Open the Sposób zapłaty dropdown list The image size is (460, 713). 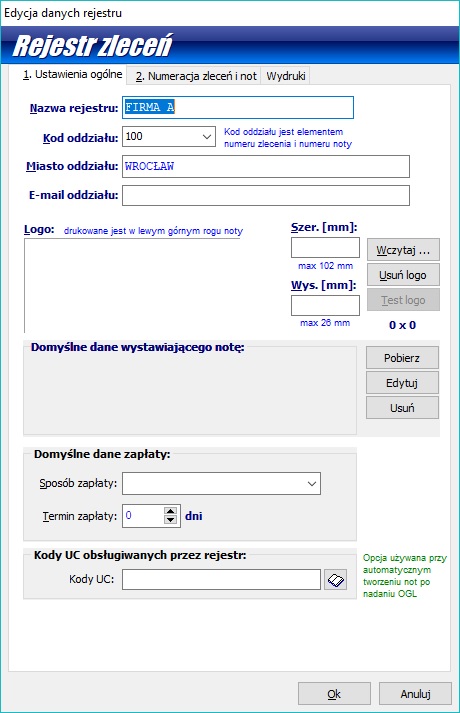pyautogui.click(x=312, y=483)
